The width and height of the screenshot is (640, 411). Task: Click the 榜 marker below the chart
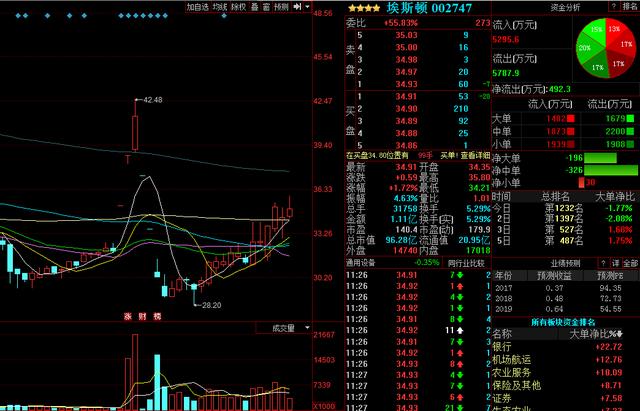click(157, 316)
